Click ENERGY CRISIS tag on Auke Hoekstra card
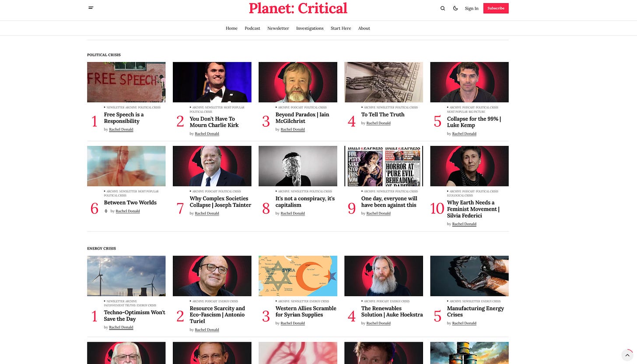The width and height of the screenshot is (637, 364). 400,302
